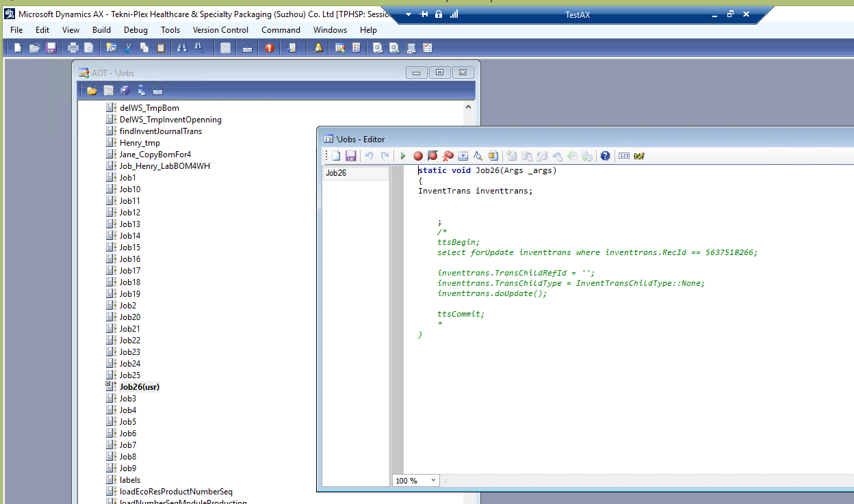854x504 pixels.
Task: Click the red exclamation icon in main toolbar
Action: click(x=270, y=48)
